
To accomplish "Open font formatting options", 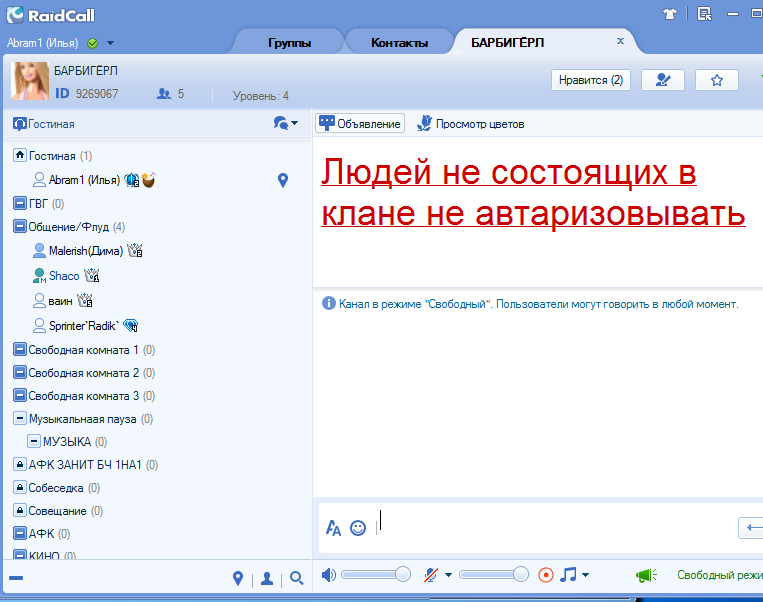I will click(333, 528).
